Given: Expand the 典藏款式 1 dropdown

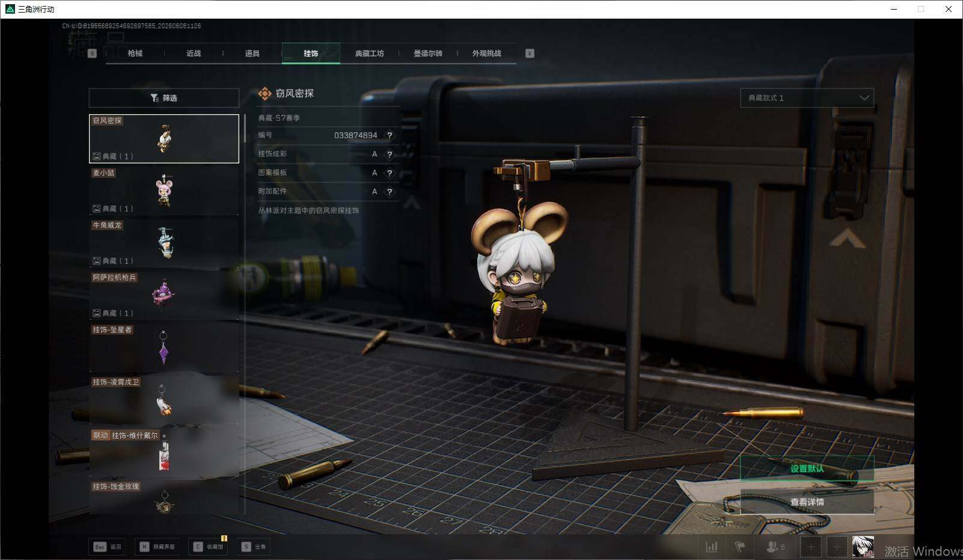Looking at the screenshot, I should (x=807, y=98).
